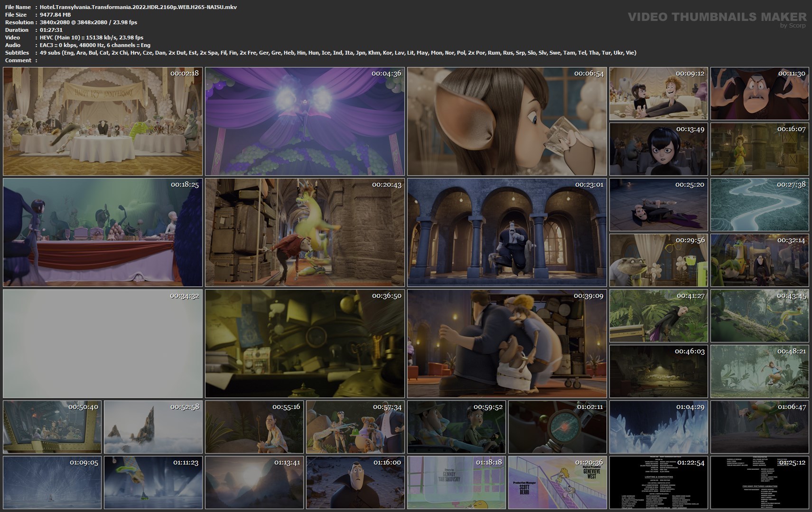The width and height of the screenshot is (812, 512).
Task: Click the 00:36:50 thumbnail
Action: coord(305,344)
